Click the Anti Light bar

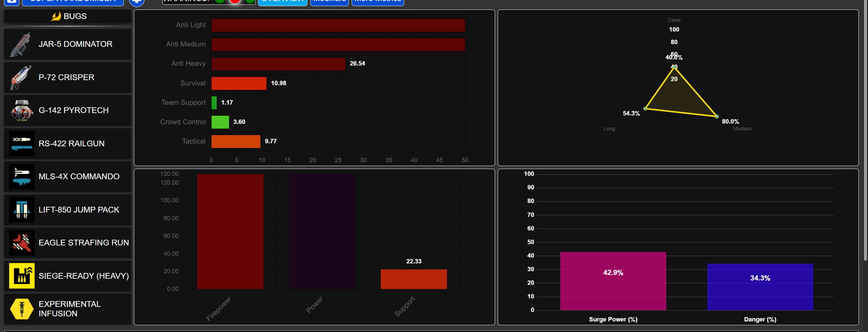coord(338,25)
